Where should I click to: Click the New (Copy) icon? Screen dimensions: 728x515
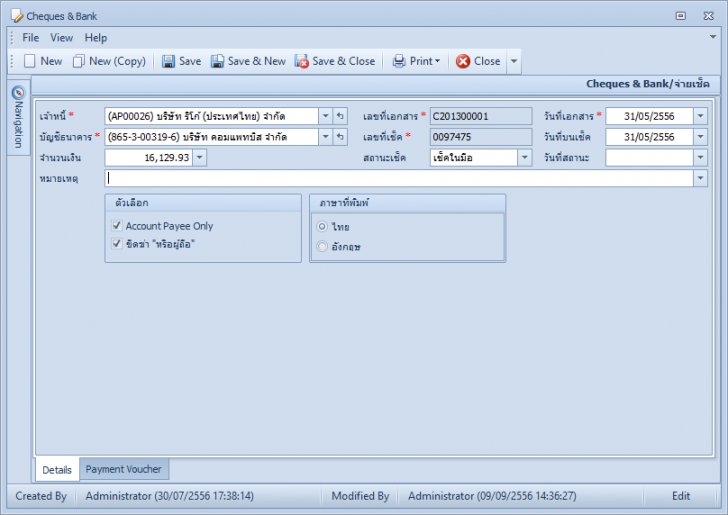pos(78,61)
